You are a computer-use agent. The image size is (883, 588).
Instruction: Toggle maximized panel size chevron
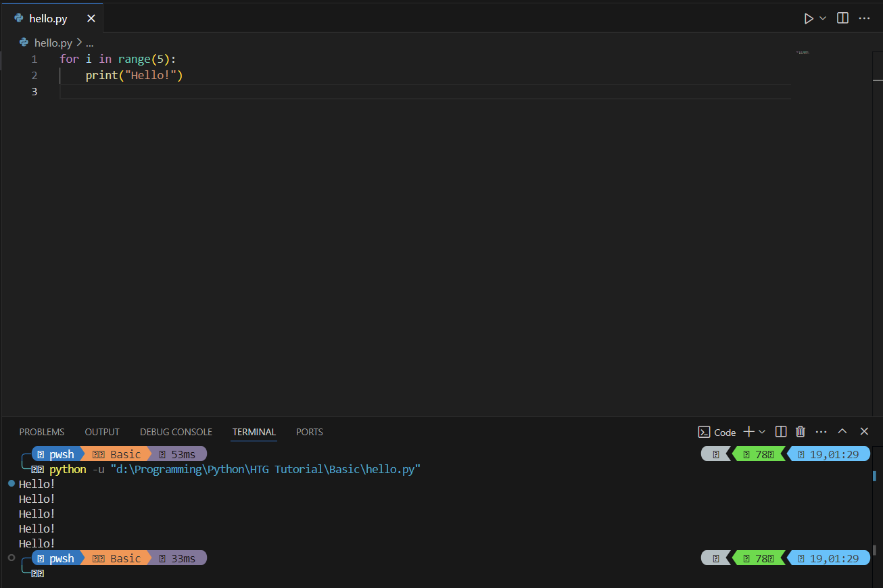[x=842, y=432]
